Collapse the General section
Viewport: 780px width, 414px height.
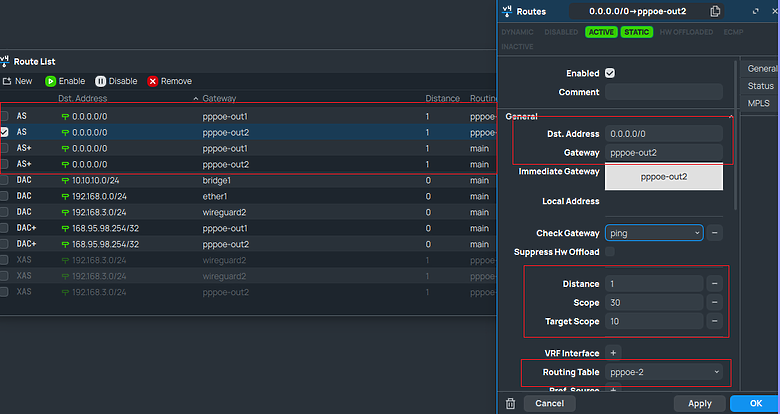coord(731,116)
